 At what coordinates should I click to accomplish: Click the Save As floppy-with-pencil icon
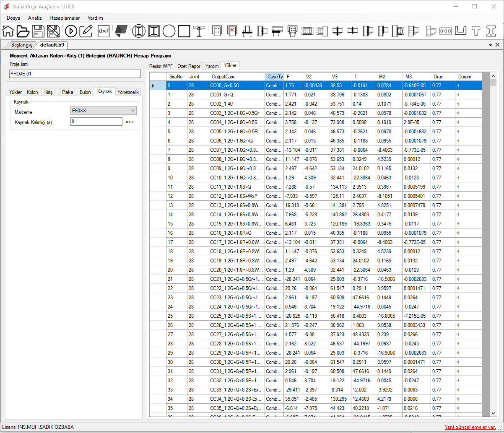[53, 31]
